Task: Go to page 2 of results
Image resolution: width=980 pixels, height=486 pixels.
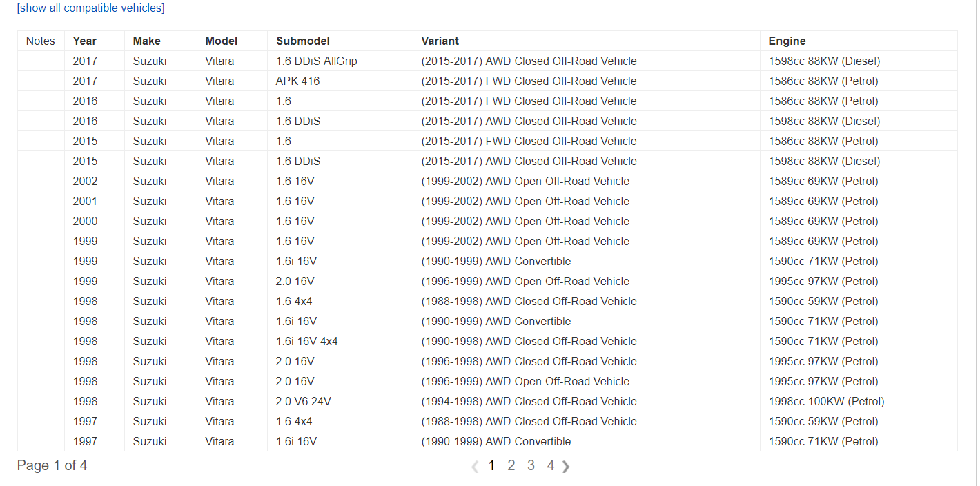Action: tap(511, 466)
